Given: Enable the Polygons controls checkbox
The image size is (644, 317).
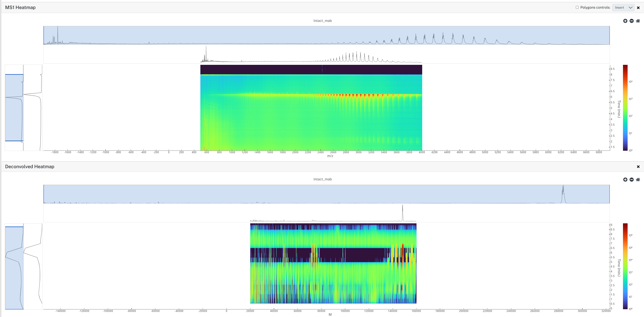Looking at the screenshot, I should pyautogui.click(x=577, y=7).
